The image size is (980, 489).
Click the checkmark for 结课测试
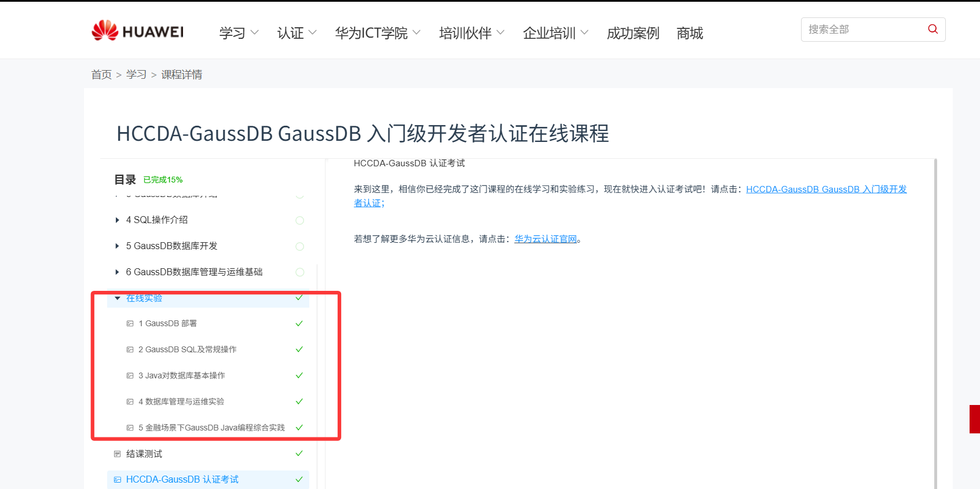299,454
